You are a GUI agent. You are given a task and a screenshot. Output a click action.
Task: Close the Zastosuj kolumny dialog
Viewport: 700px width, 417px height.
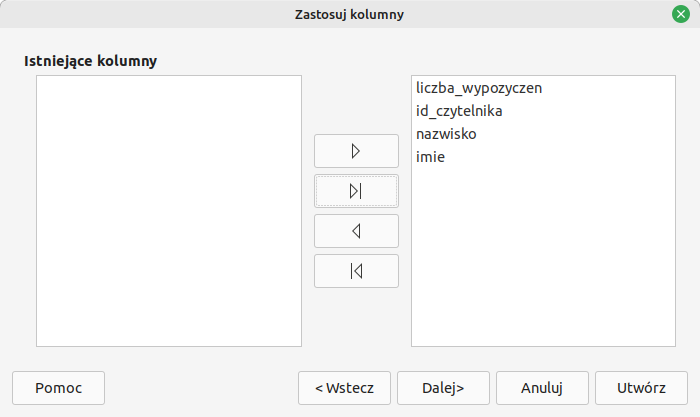point(680,14)
